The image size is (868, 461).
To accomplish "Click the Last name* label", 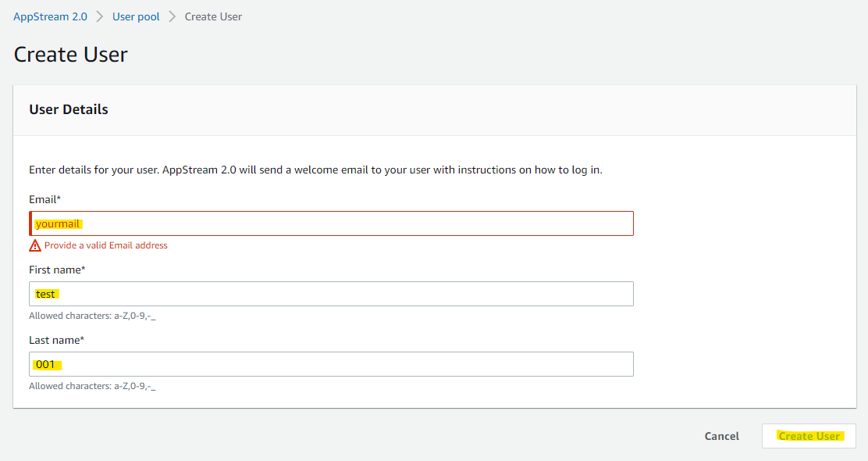I will point(56,340).
